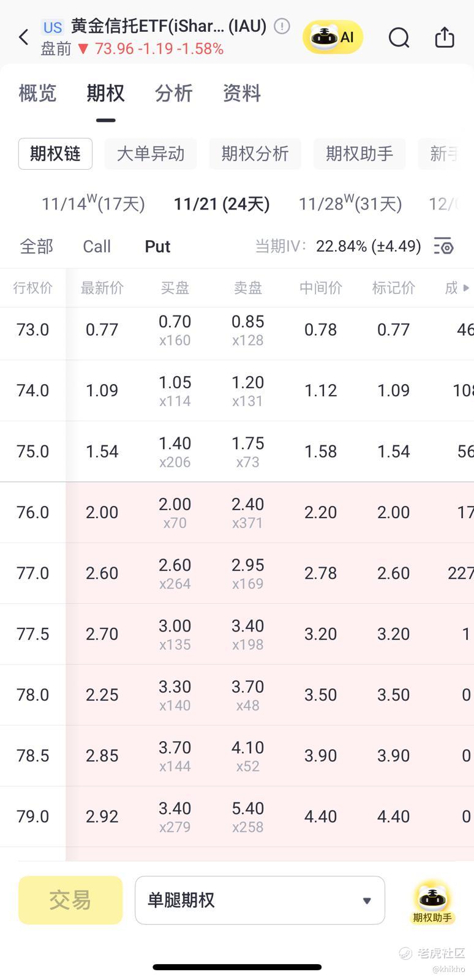Tap the back arrow icon
Screen dimensions: 474x980
pyautogui.click(x=24, y=37)
